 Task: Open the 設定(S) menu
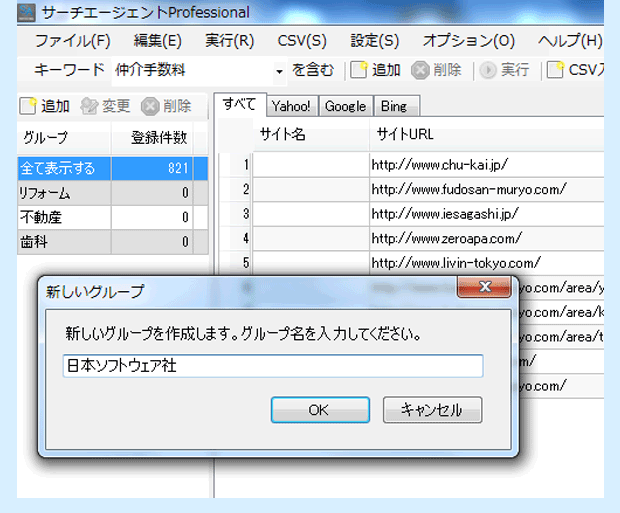click(x=374, y=40)
